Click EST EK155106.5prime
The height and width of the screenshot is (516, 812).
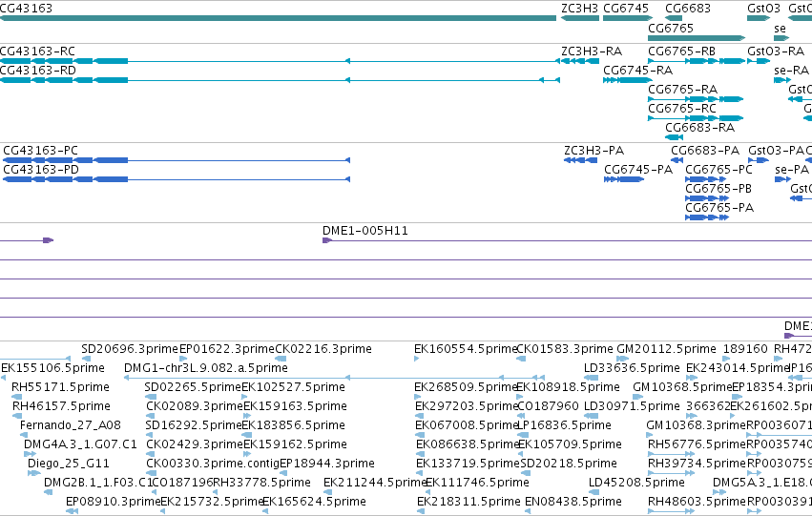point(4,378)
